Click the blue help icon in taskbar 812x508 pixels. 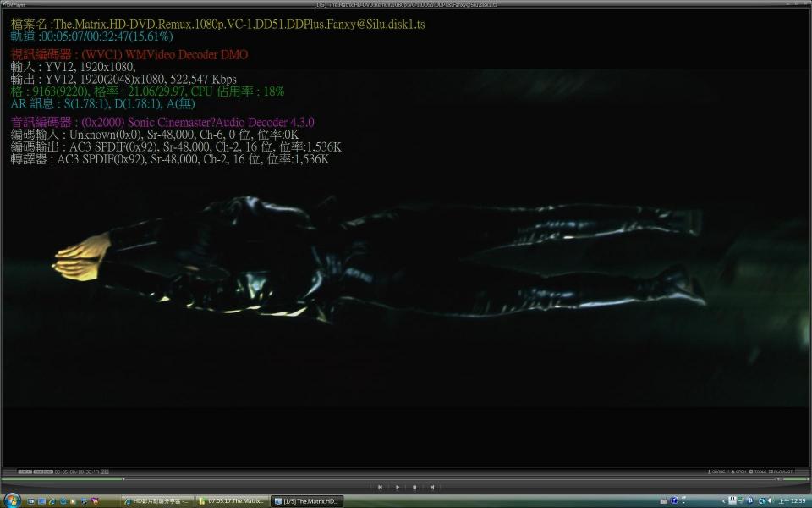tap(673, 501)
